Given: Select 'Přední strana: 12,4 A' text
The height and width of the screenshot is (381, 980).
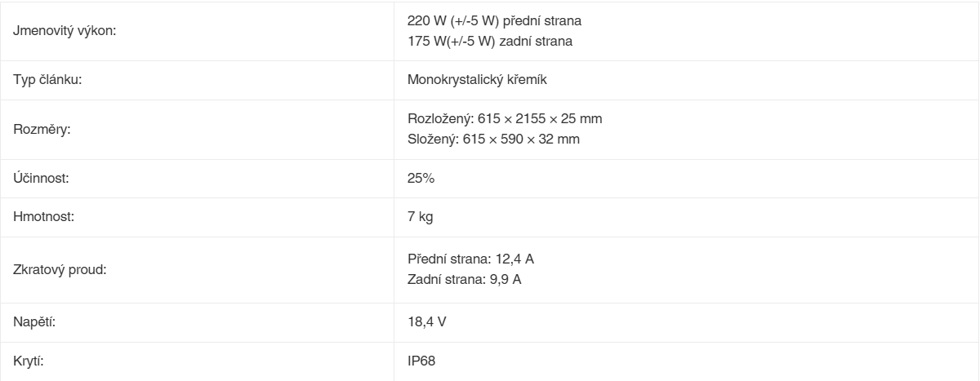Looking at the screenshot, I should (x=470, y=259).
